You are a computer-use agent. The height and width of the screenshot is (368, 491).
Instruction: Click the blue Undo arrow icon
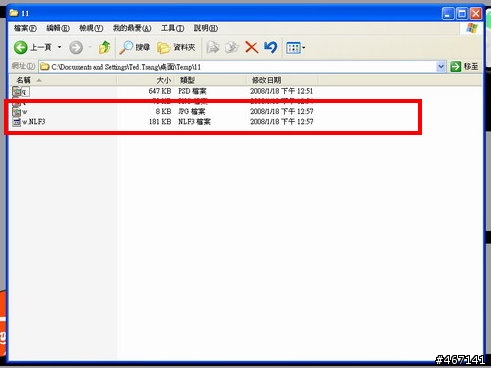271,47
